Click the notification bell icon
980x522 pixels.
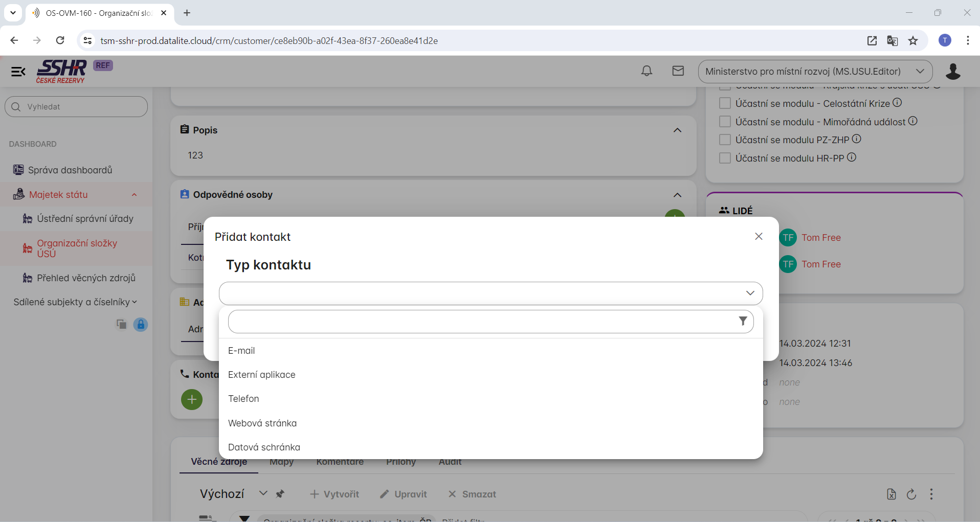pos(647,71)
